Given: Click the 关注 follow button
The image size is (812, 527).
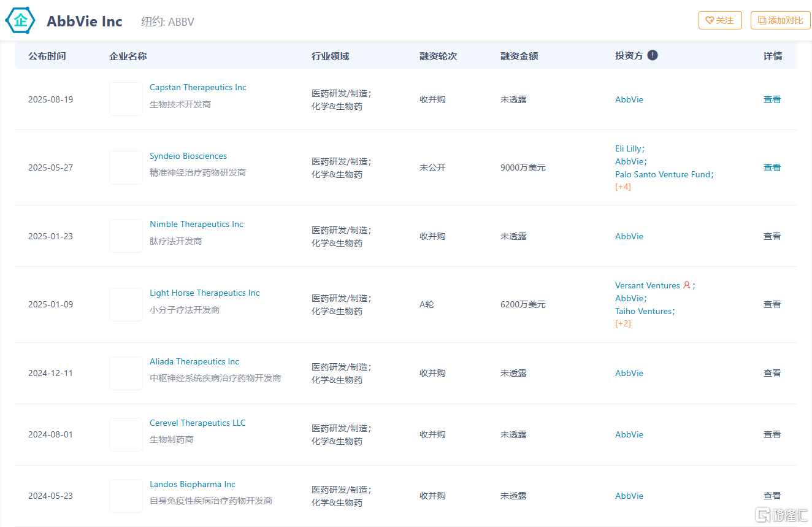Looking at the screenshot, I should coord(720,20).
